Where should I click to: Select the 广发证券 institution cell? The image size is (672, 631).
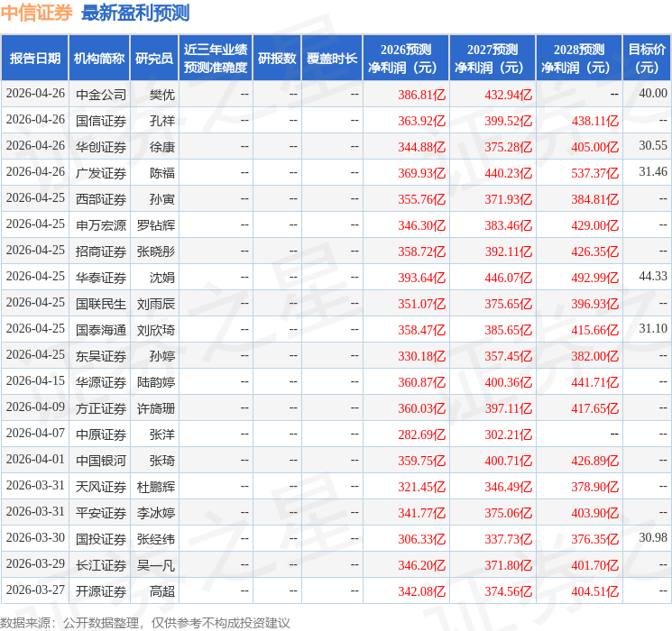101,173
